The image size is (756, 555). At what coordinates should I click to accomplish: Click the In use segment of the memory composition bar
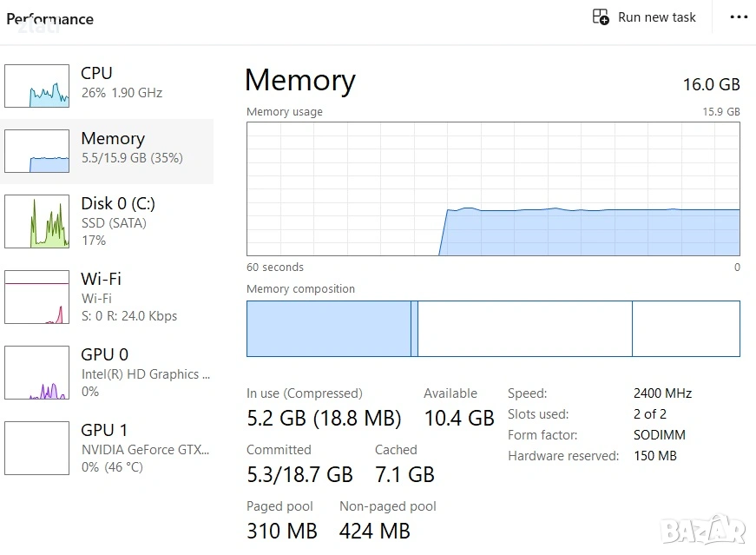(328, 328)
